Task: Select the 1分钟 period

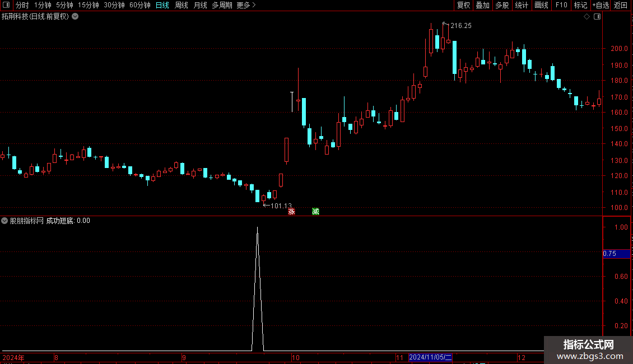Action: tap(43, 5)
